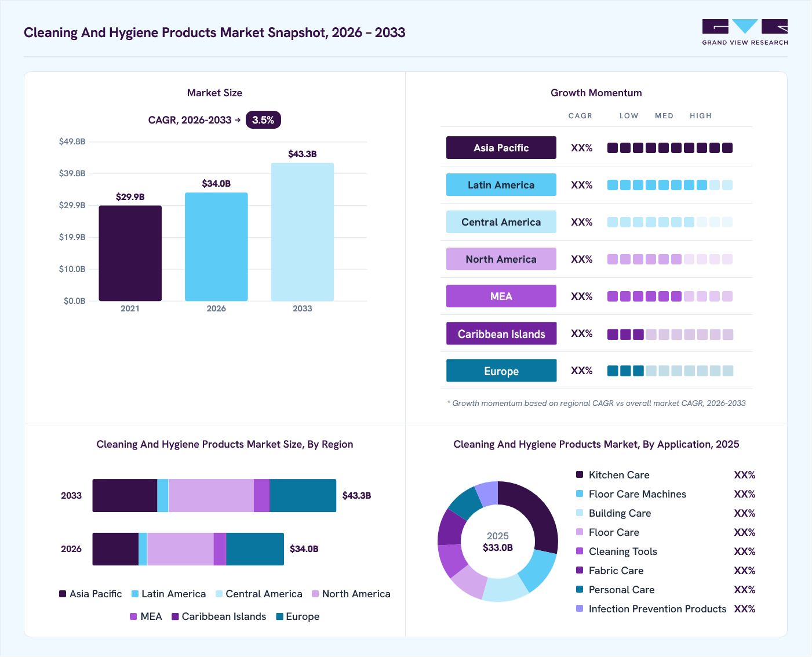Click the 'Market Size' chart title

214,93
